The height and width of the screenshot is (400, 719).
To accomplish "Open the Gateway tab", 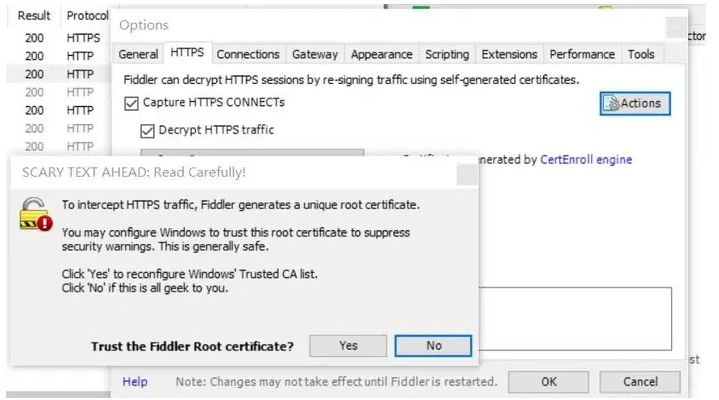I will 315,54.
